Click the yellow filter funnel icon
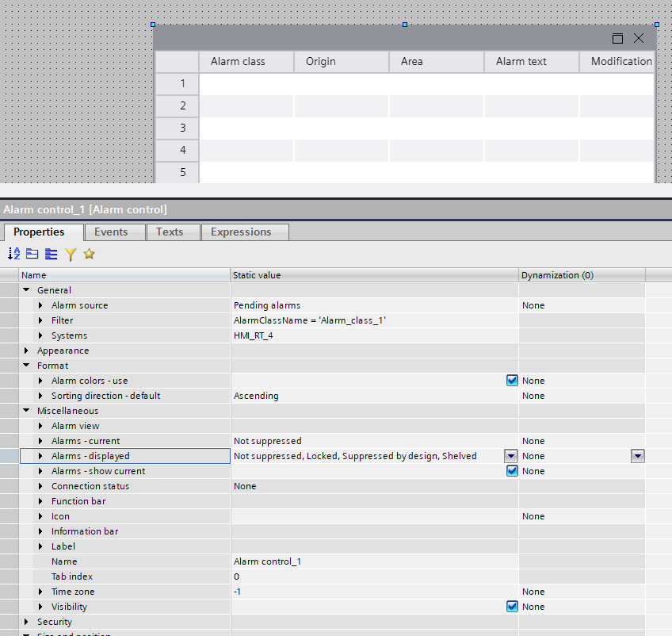Viewport: 672px width, 636px height. click(x=71, y=254)
